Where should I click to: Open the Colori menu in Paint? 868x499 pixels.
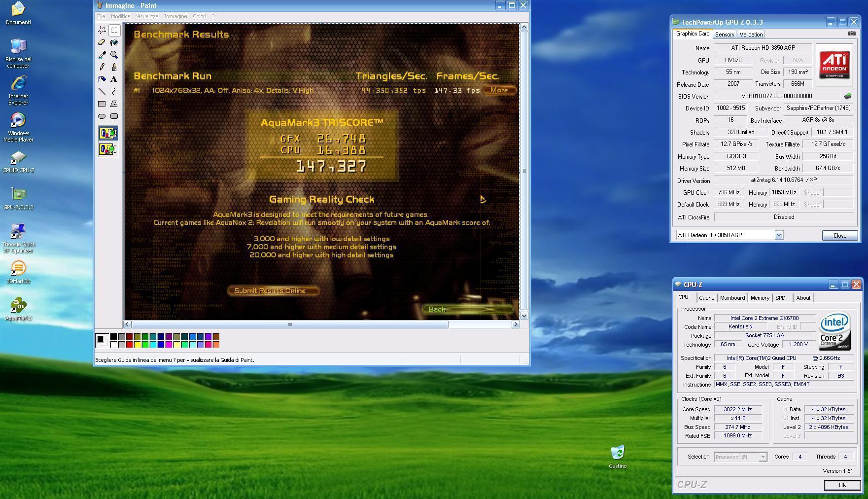click(200, 16)
